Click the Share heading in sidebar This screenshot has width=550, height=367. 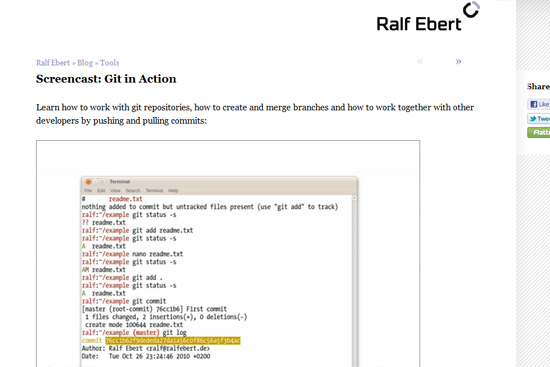[538, 87]
